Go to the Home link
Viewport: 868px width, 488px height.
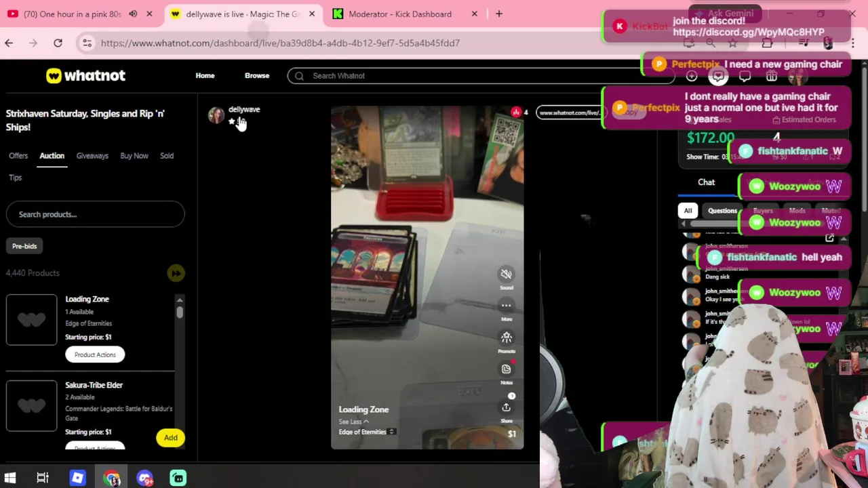click(x=205, y=76)
